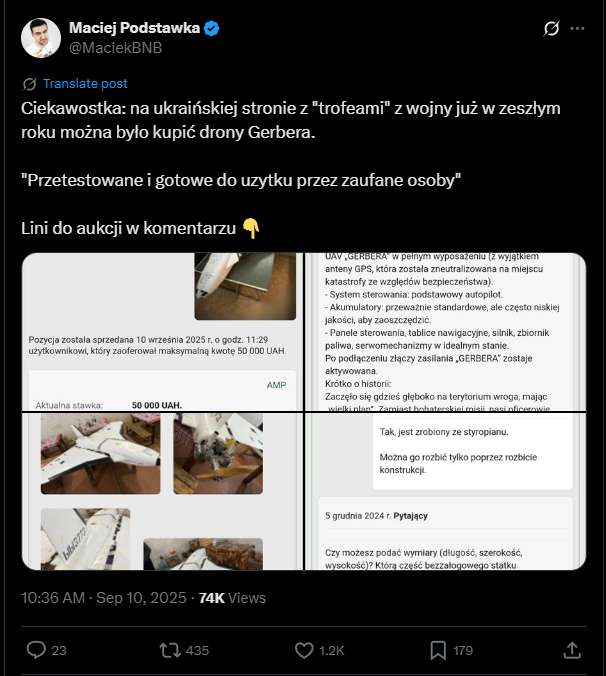Image resolution: width=606 pixels, height=676 pixels.
Task: Open the Maciej Podstawka profile name
Action: click(133, 28)
